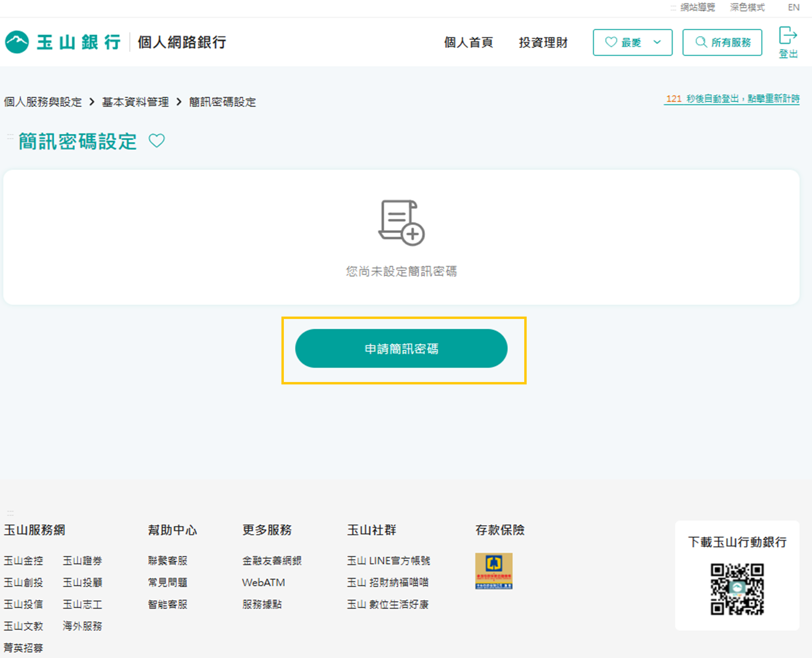Open 聯繫客服 help link
The height and width of the screenshot is (658, 812).
tap(168, 560)
